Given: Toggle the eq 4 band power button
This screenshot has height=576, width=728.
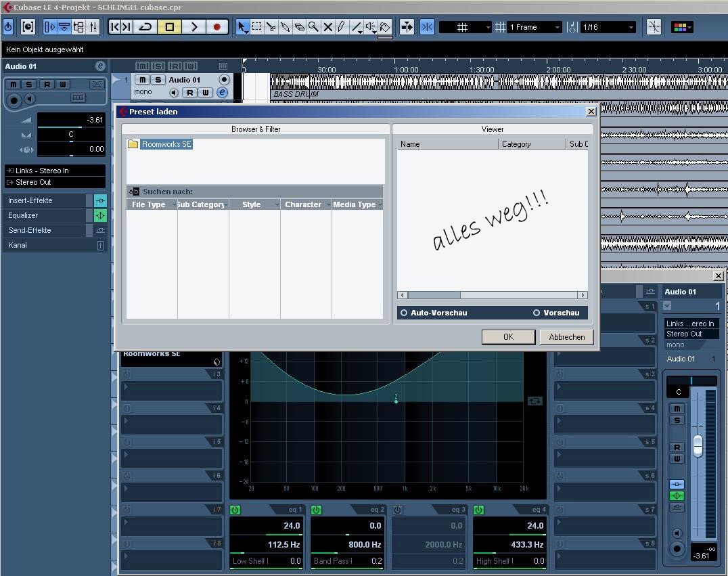Looking at the screenshot, I should coord(478,510).
